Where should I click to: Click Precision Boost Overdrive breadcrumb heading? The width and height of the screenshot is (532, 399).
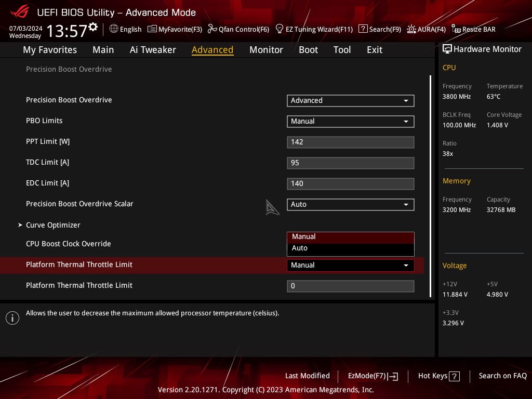pos(69,69)
